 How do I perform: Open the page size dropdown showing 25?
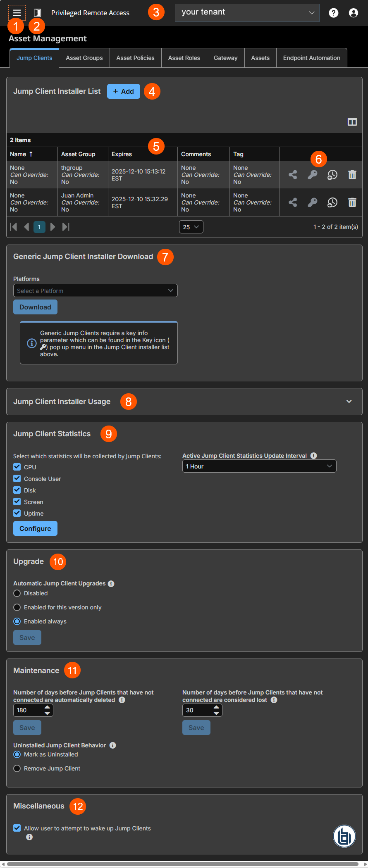tap(191, 227)
